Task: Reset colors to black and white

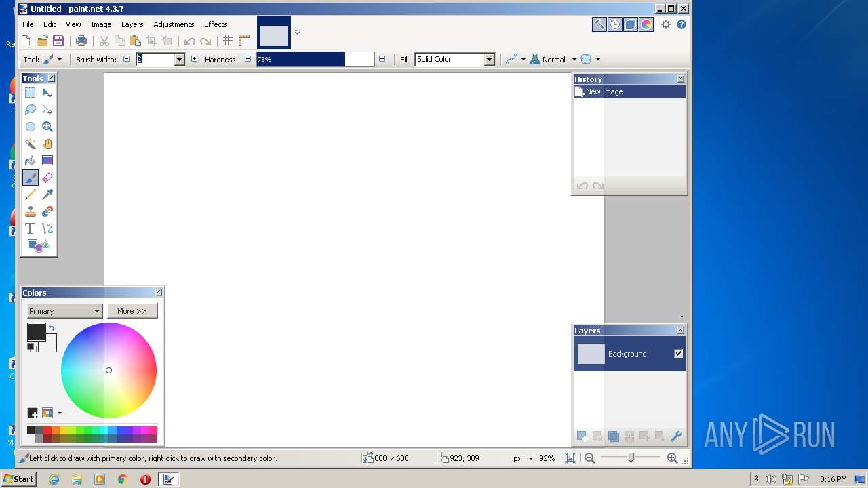Action: click(x=31, y=347)
